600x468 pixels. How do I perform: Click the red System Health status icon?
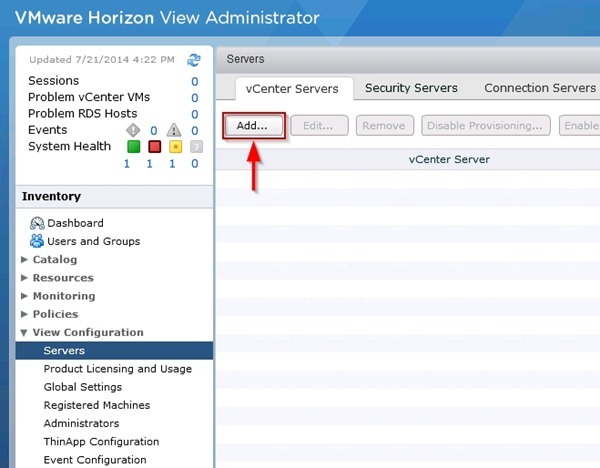click(x=154, y=147)
